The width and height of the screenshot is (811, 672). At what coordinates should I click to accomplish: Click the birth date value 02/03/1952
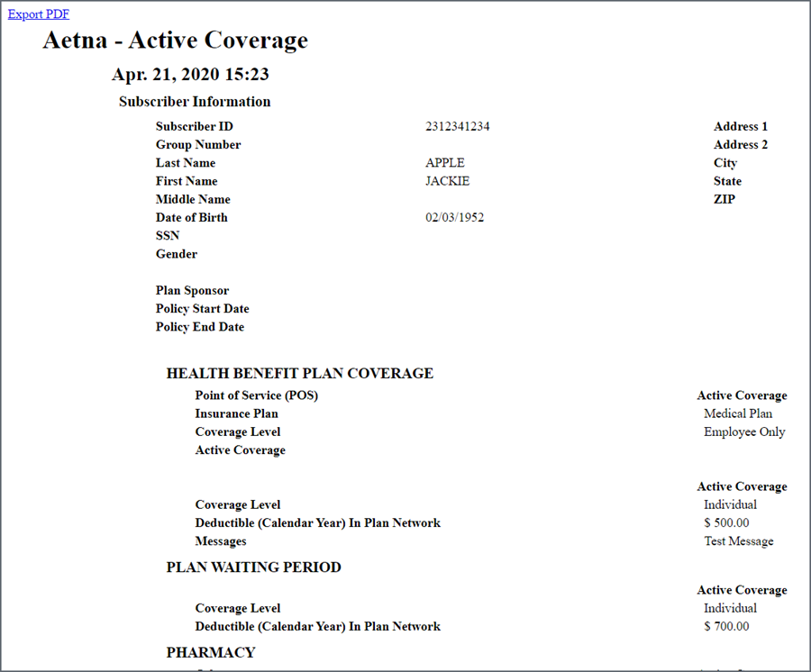[x=455, y=218]
